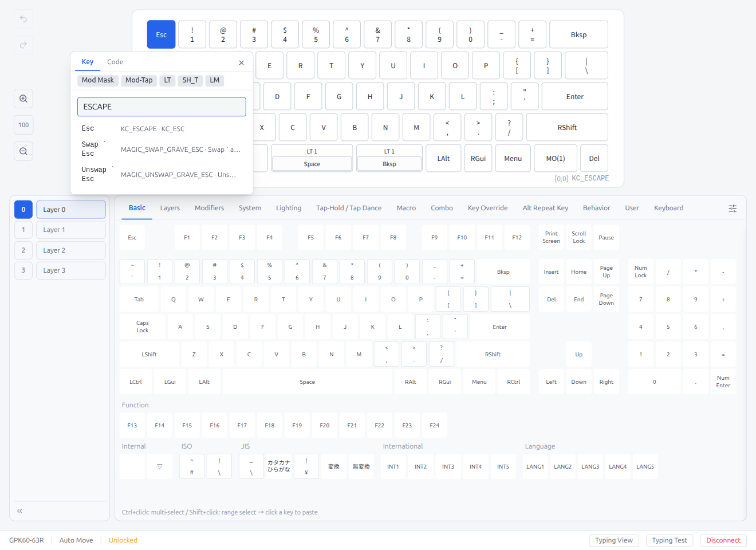
Task: Toggle the Mod-Tap option
Action: 139,80
